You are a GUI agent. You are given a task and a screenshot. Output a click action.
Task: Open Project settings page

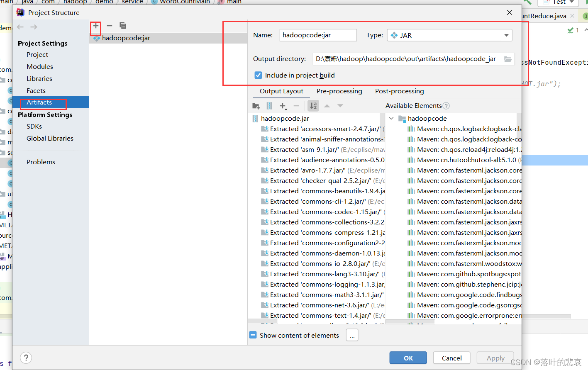[x=37, y=55]
